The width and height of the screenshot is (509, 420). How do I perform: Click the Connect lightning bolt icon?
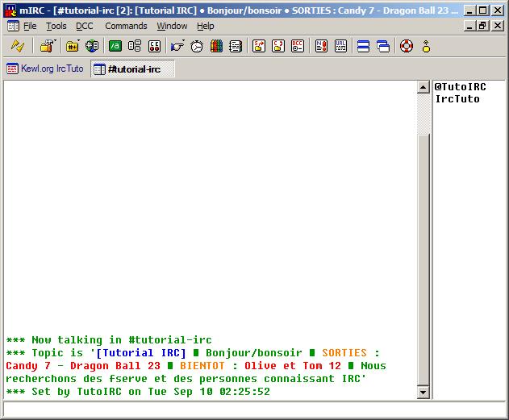[18, 46]
